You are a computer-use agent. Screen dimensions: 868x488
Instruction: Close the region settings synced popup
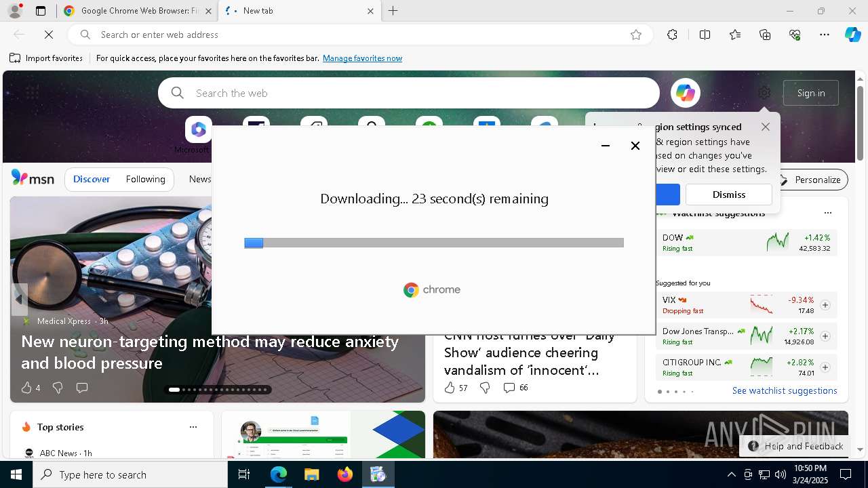click(x=766, y=127)
